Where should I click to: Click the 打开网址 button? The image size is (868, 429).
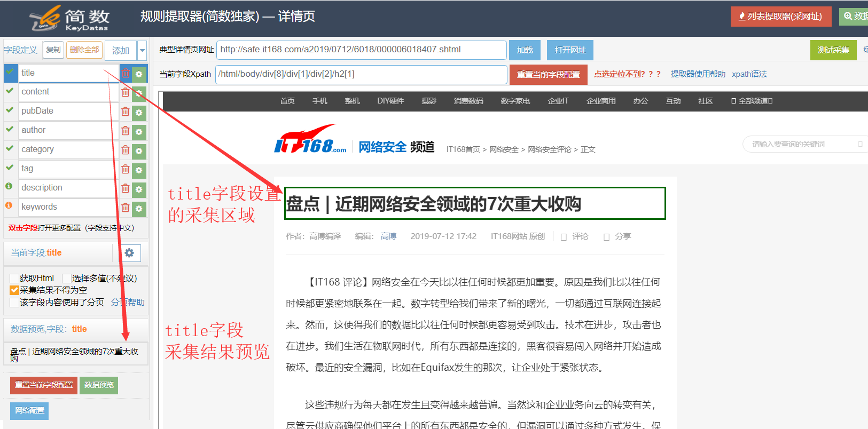click(570, 50)
